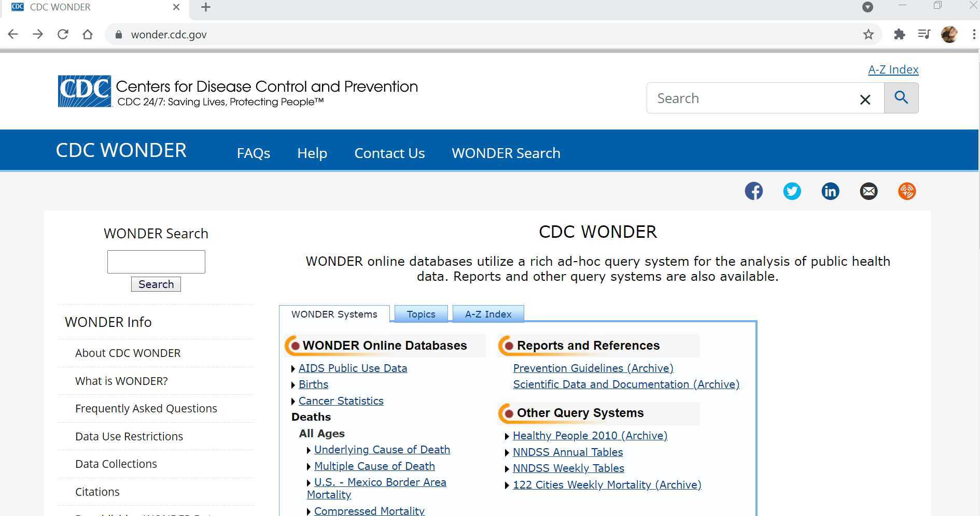This screenshot has width=980, height=516.
Task: Share the page using the Email envelope icon
Action: tap(869, 191)
